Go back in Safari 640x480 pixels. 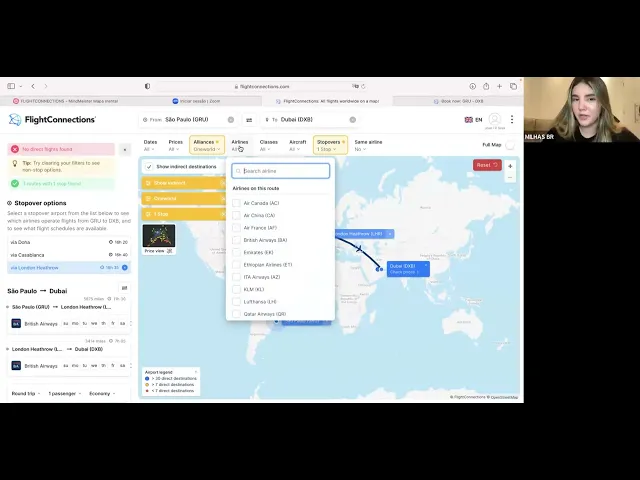[33, 86]
